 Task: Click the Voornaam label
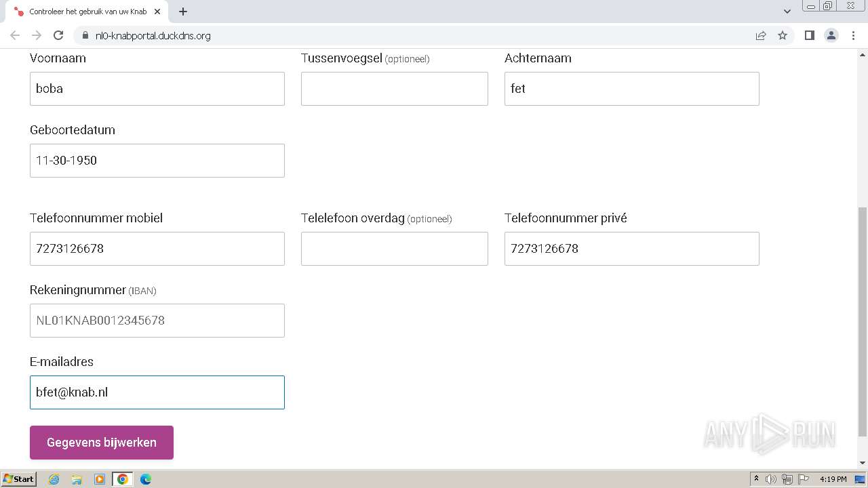(x=58, y=58)
